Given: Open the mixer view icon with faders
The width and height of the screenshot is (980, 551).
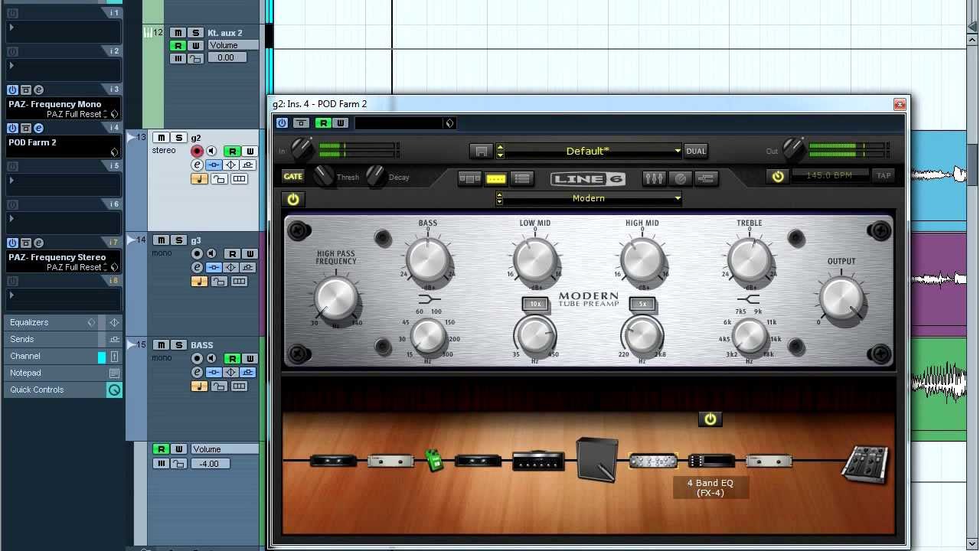Looking at the screenshot, I should (x=654, y=178).
